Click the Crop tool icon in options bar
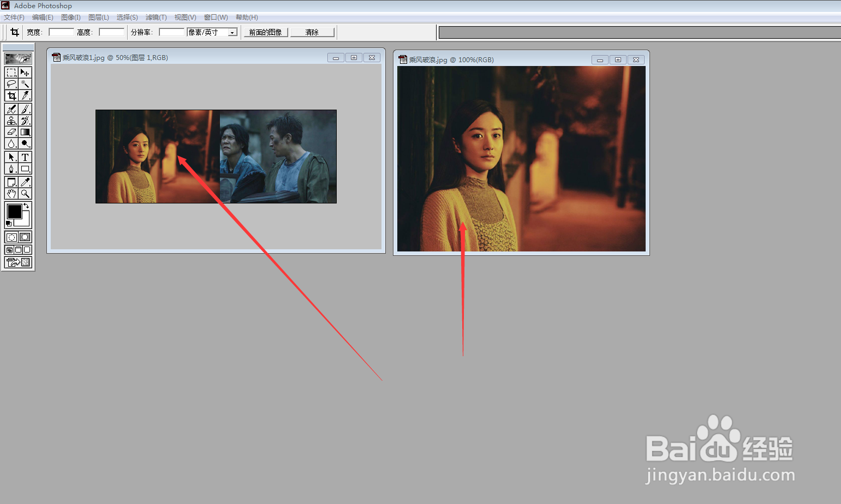Viewport: 841px width, 504px height. [15, 32]
